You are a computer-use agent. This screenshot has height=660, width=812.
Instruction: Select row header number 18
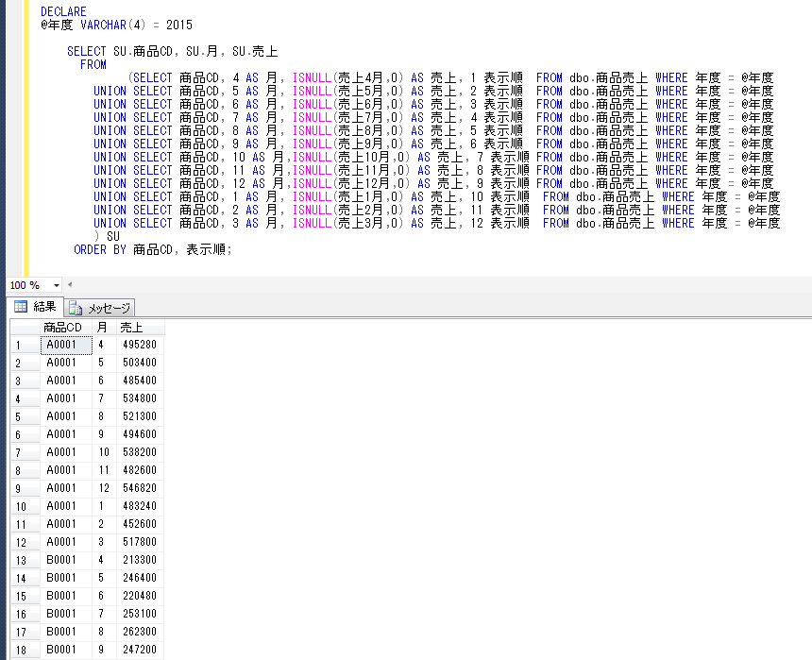(25, 651)
